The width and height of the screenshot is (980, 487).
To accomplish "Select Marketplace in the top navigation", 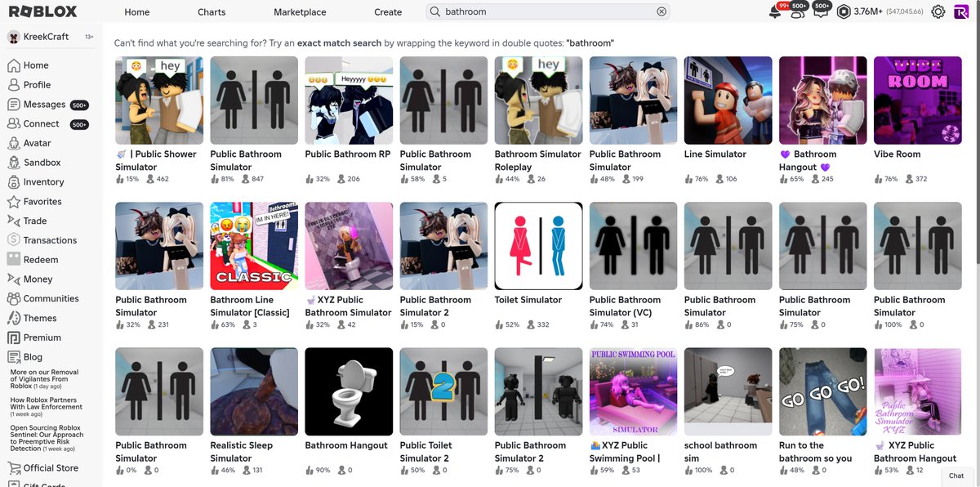I will (300, 12).
